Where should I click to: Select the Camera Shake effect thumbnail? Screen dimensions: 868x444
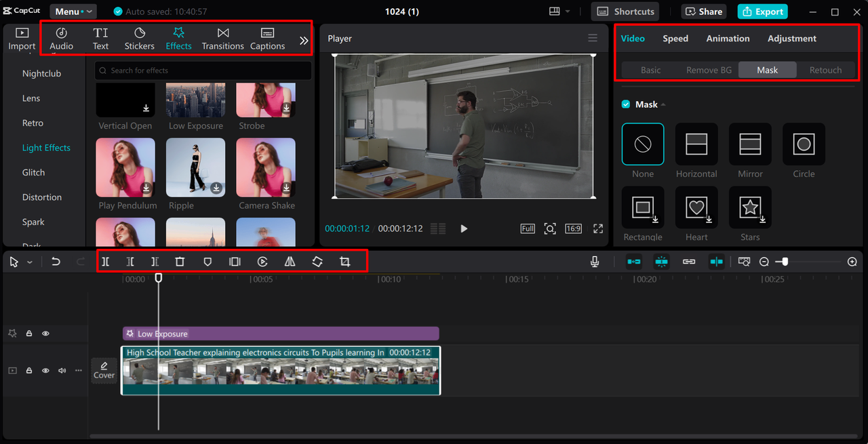click(x=266, y=167)
